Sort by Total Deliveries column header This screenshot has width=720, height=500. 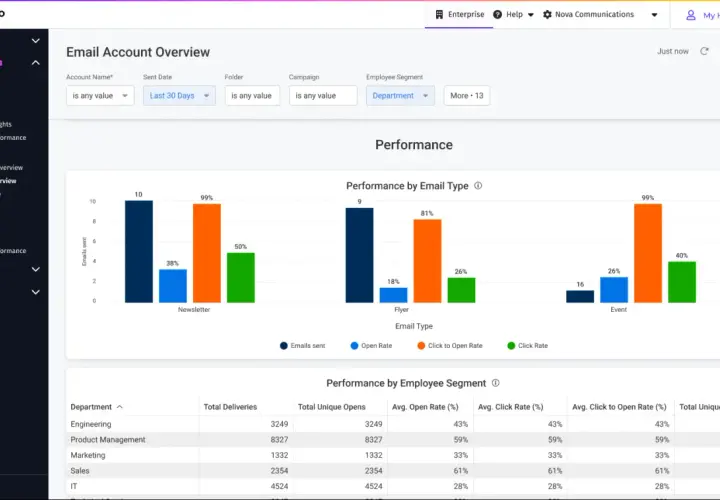(230, 407)
